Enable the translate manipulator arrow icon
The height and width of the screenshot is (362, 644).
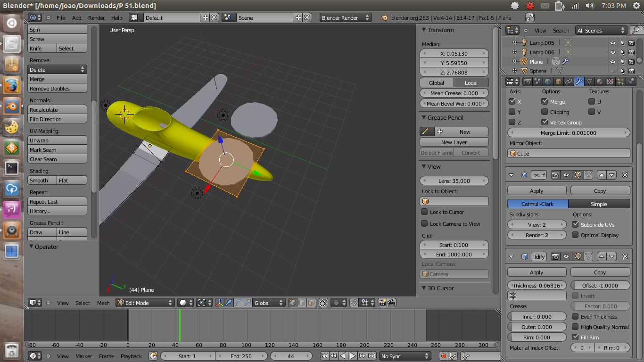point(229,303)
